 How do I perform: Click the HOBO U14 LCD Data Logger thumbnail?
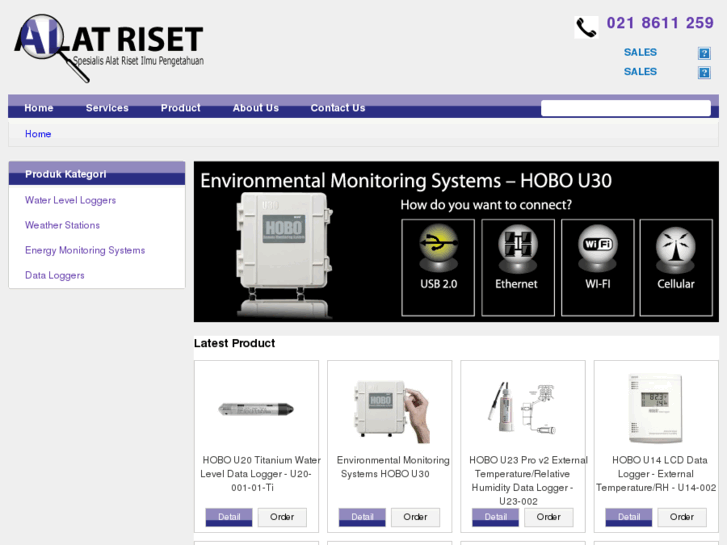point(656,408)
